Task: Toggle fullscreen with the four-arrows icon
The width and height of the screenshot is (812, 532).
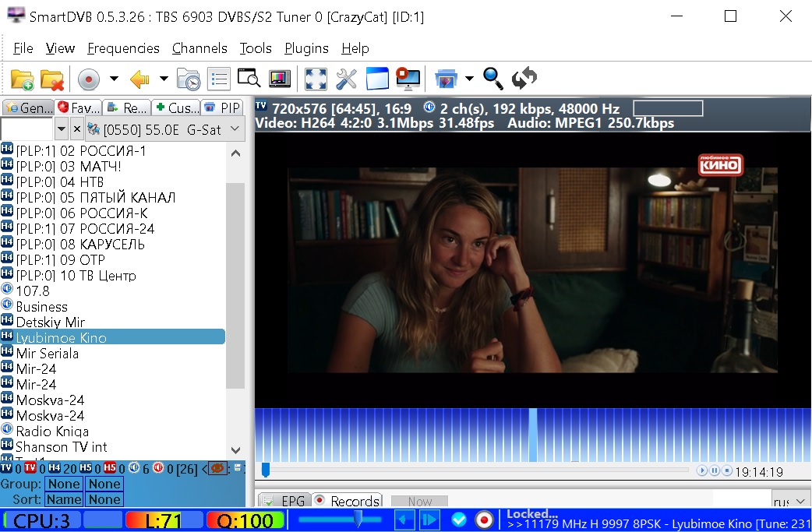Action: pyautogui.click(x=316, y=79)
